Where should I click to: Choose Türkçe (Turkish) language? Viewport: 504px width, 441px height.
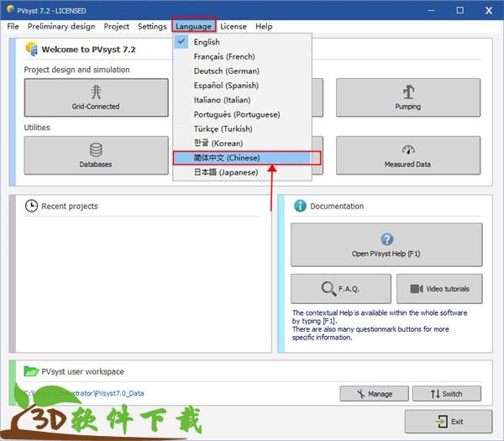[243, 129]
